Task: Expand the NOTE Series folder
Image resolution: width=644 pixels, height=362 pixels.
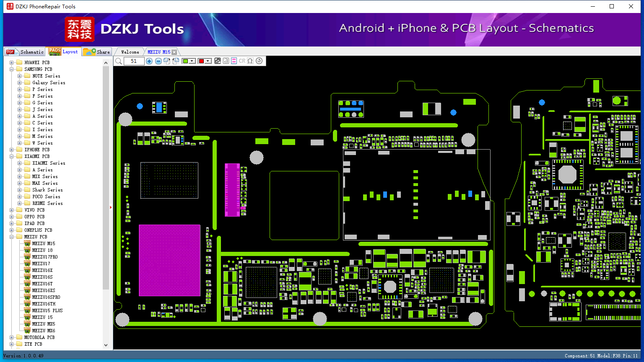Action: (20, 76)
